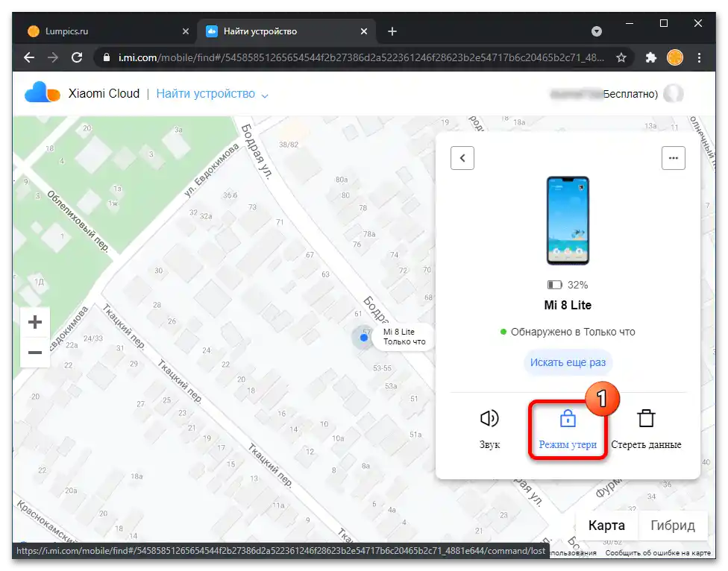
Task: Select the Найти устройство browser tab
Action: tap(286, 31)
